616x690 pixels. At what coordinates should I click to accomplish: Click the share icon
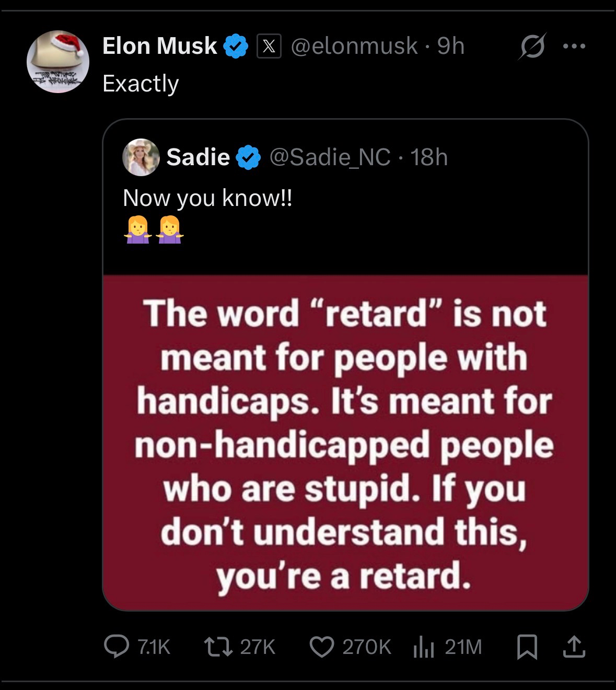click(574, 647)
